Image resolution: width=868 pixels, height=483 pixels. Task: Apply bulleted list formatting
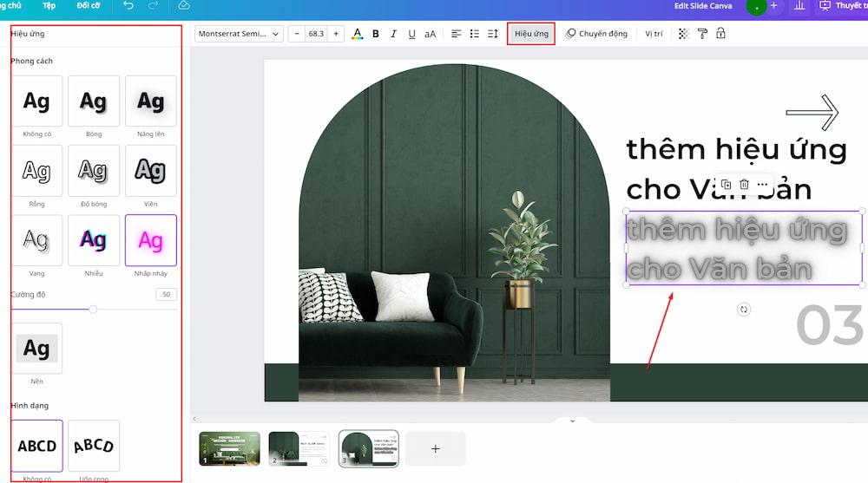(x=475, y=34)
